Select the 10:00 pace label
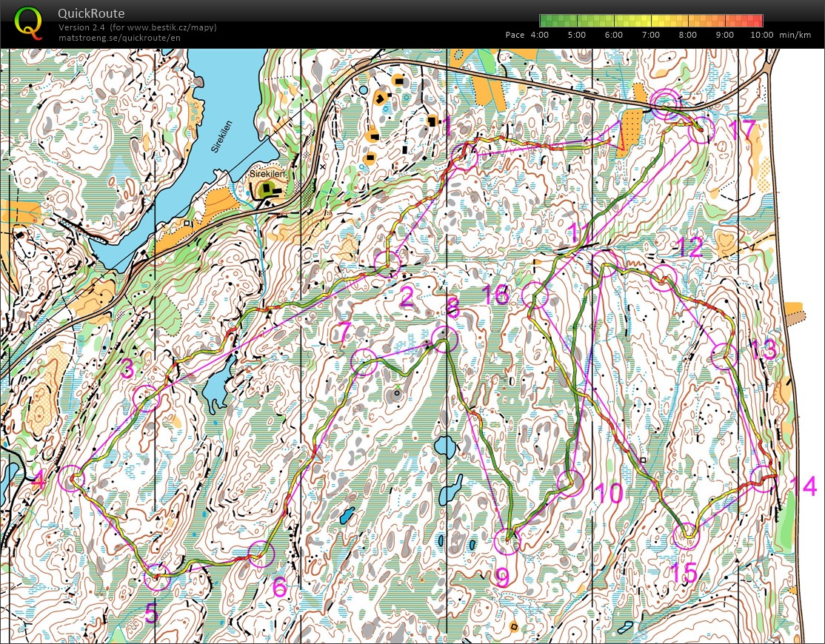This screenshot has width=825, height=644. click(762, 35)
